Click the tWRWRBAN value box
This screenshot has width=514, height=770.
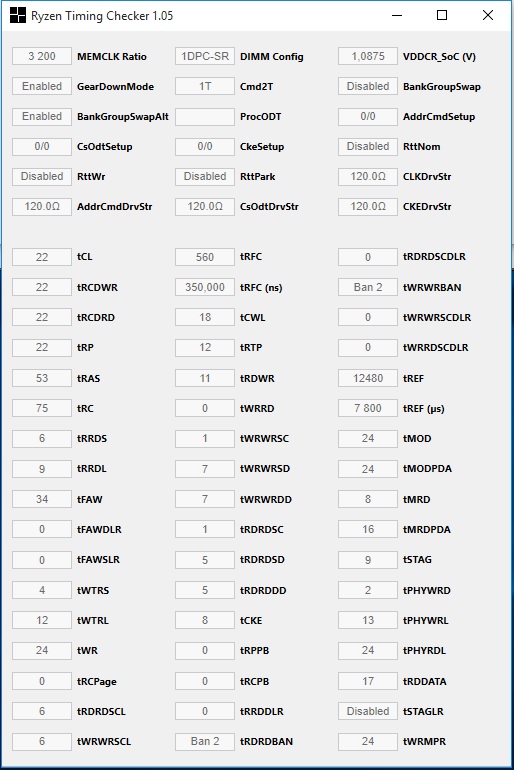tap(368, 287)
